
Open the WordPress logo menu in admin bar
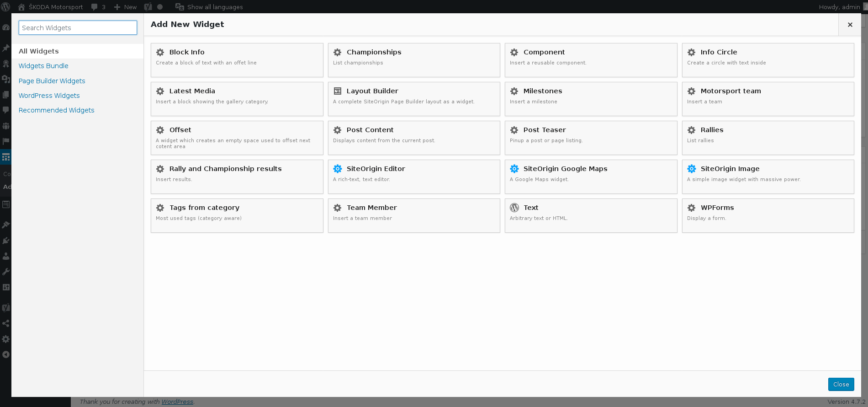click(5, 7)
